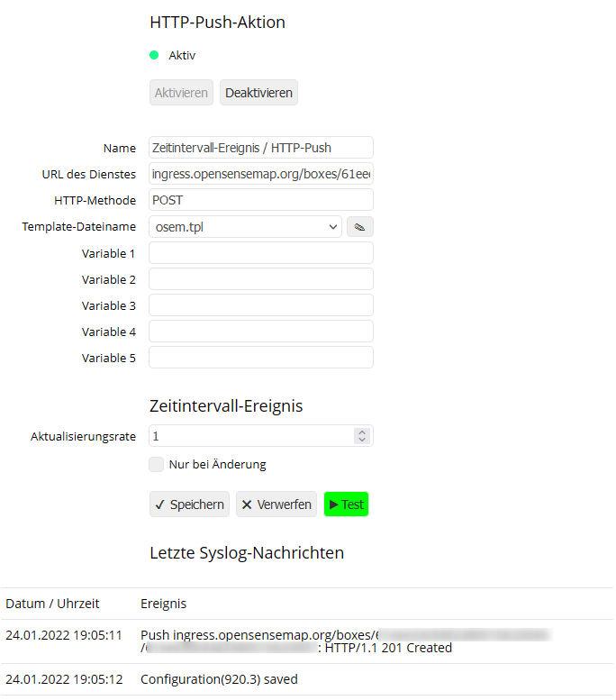This screenshot has height=700, width=616.
Task: Click the Variable 5 input box
Action: click(260, 358)
